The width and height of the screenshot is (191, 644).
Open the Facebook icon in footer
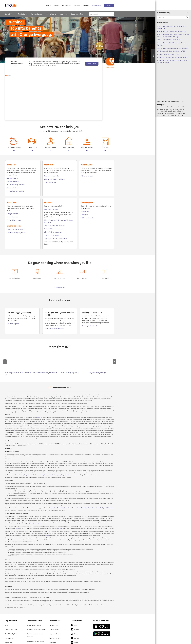coord(72,629)
